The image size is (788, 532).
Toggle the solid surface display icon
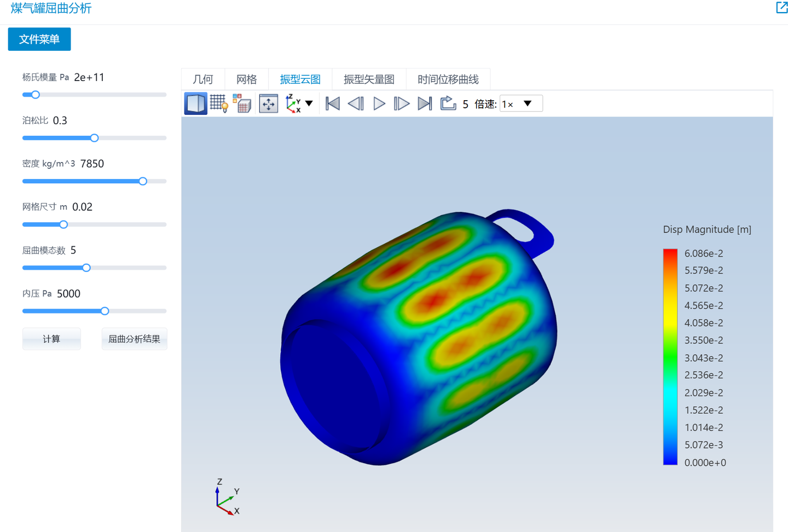195,103
